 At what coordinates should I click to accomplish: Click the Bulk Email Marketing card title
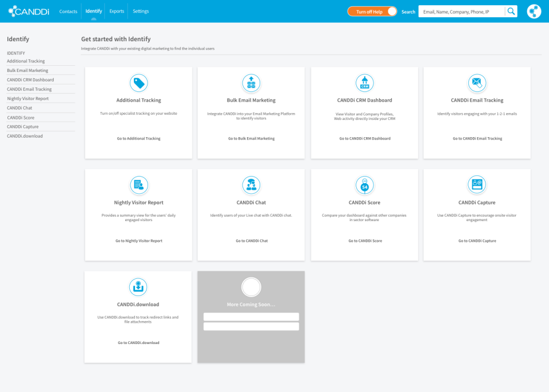(251, 100)
